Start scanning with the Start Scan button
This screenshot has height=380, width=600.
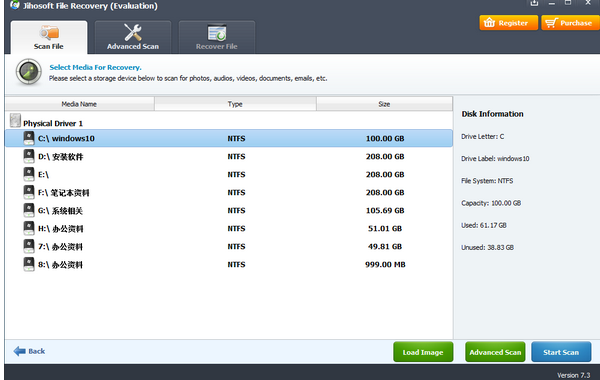[x=561, y=352]
